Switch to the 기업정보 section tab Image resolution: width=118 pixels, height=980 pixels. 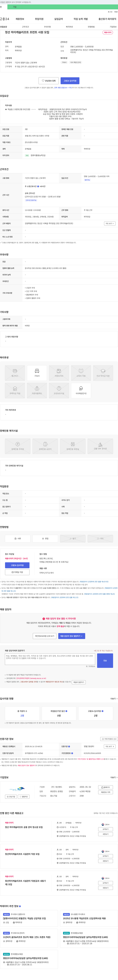click(x=113, y=27)
